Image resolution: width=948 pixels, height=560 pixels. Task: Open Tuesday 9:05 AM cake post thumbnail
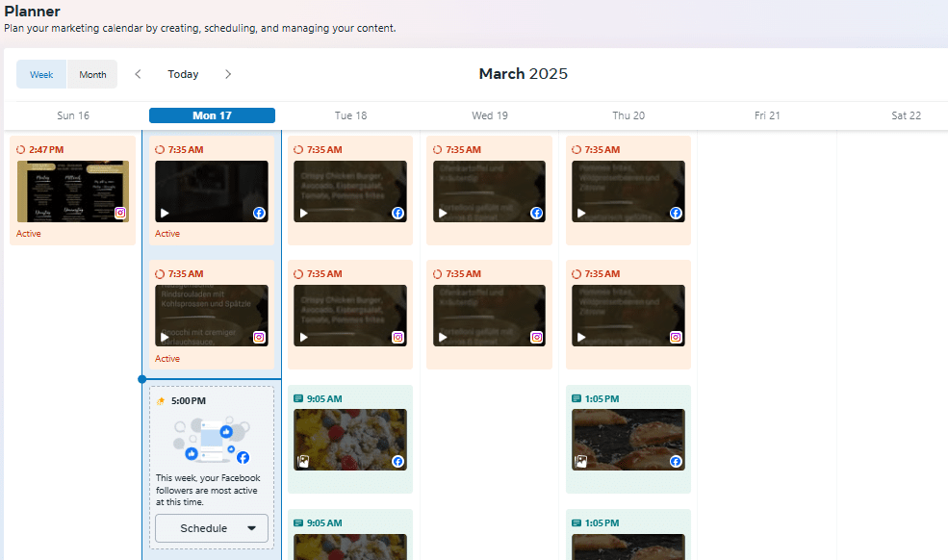click(350, 440)
